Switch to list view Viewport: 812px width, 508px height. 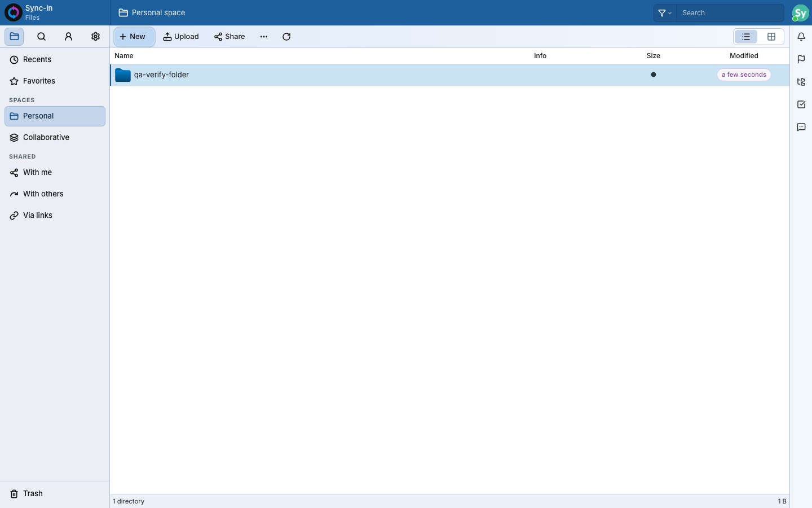click(746, 37)
